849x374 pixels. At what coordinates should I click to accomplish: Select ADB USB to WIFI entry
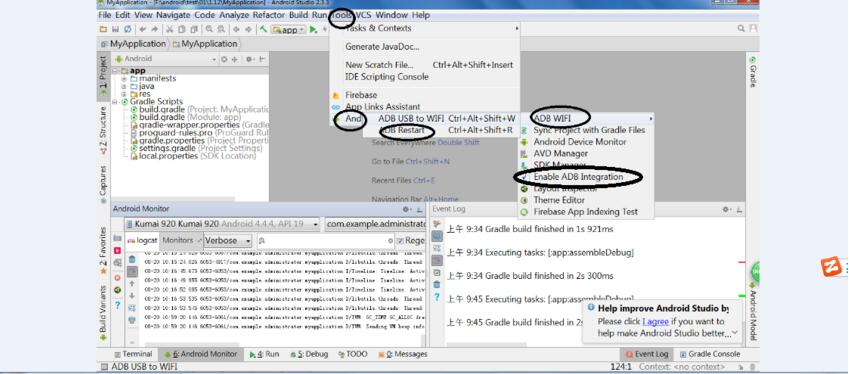click(440, 119)
